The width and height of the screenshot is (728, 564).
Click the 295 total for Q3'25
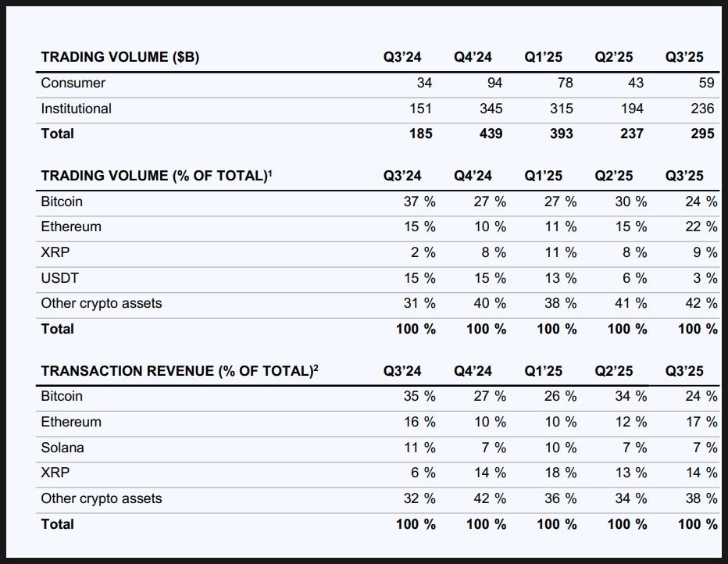click(702, 134)
